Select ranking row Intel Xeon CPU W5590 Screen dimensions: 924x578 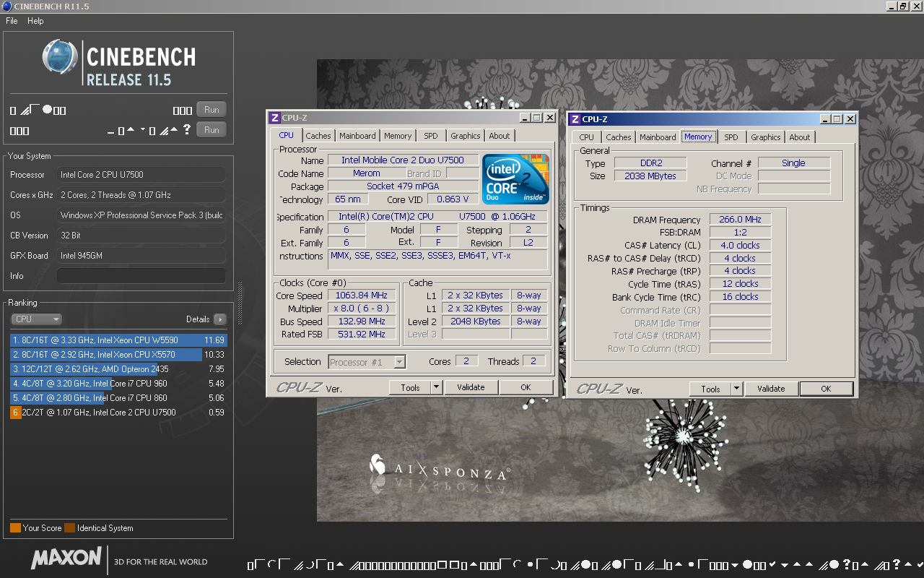(118, 340)
